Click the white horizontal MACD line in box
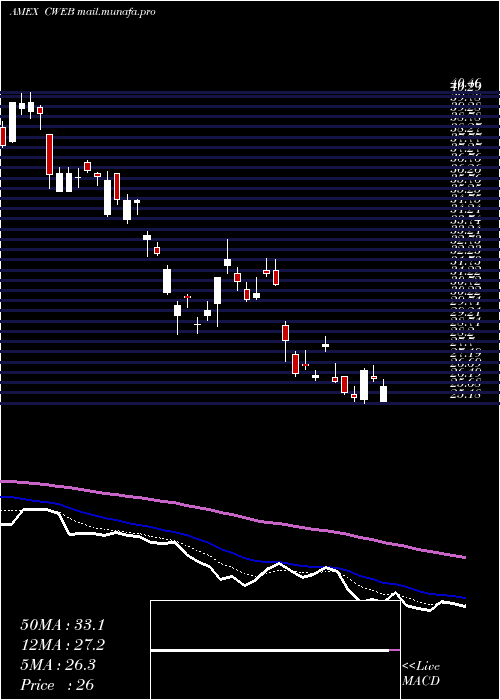500x700 pixels. (270, 651)
